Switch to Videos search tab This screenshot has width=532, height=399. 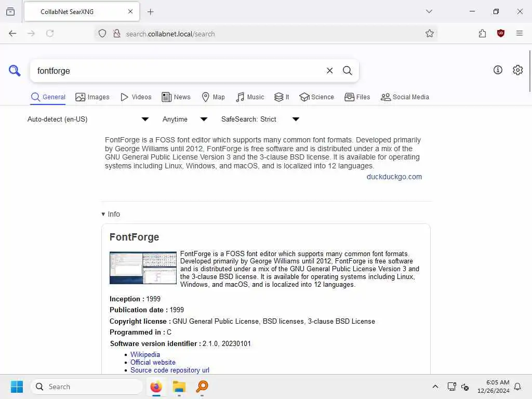pyautogui.click(x=136, y=97)
